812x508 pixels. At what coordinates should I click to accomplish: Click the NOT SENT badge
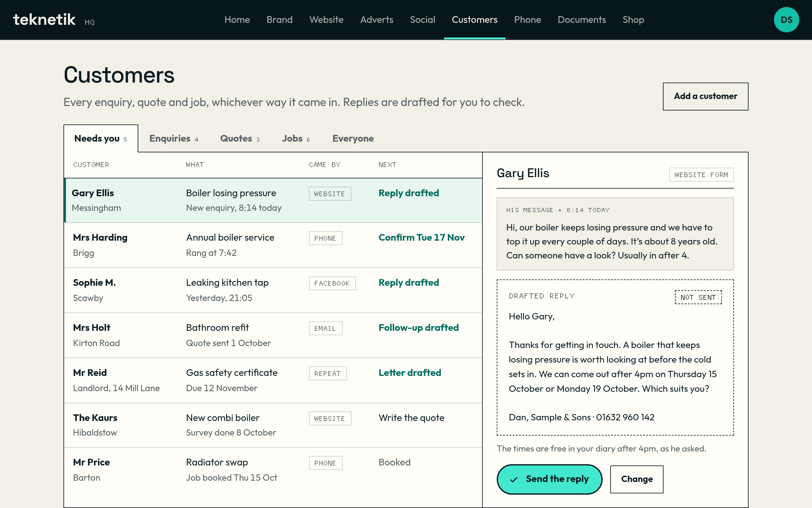pyautogui.click(x=698, y=297)
